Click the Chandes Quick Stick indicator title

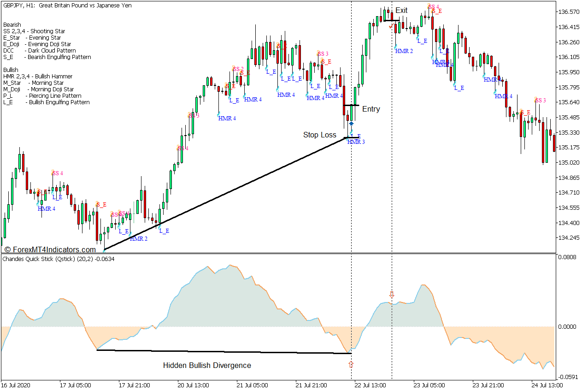pyautogui.click(x=59, y=259)
